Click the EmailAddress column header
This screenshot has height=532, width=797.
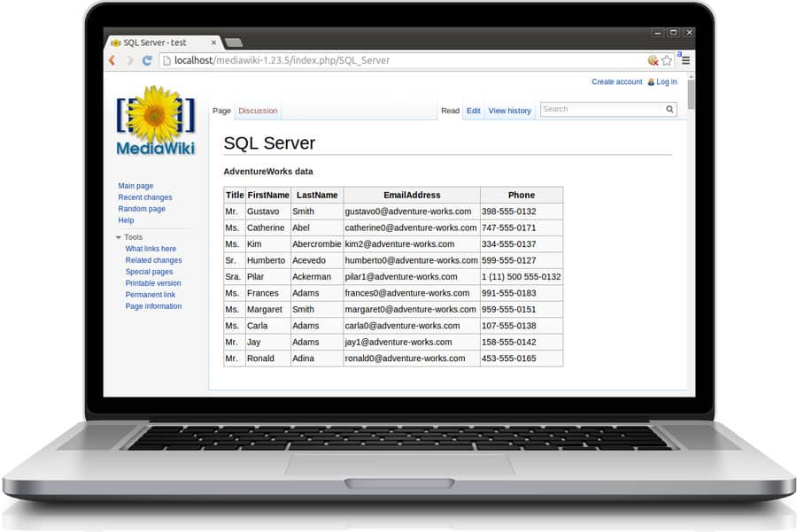412,195
